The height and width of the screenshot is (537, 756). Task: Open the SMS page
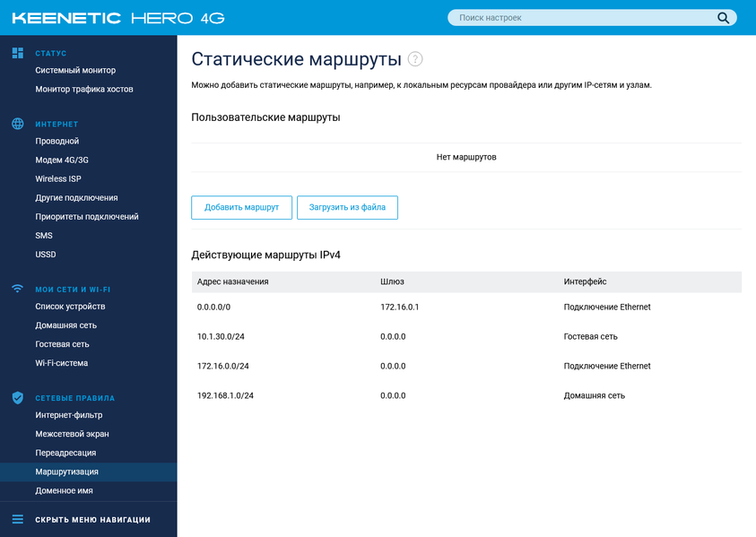pos(44,235)
